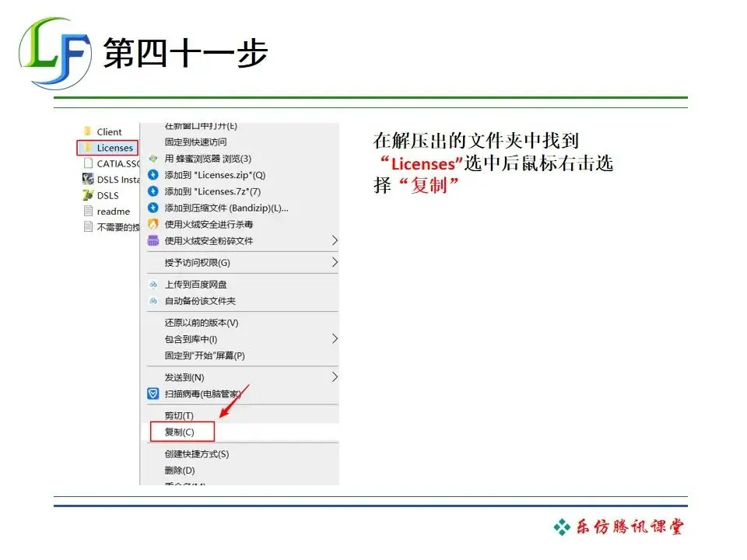
Task: Expand the 发送到(N) submenu arrow
Action: click(x=335, y=377)
